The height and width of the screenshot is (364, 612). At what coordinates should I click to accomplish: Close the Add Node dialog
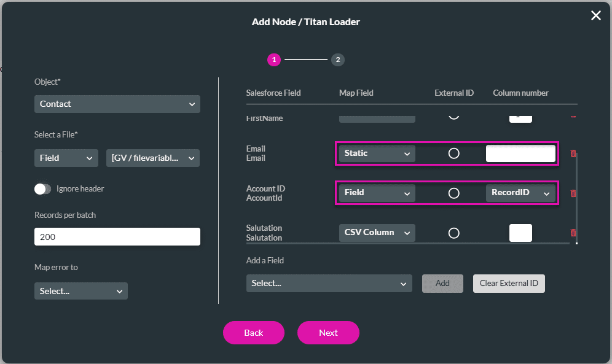tap(595, 16)
